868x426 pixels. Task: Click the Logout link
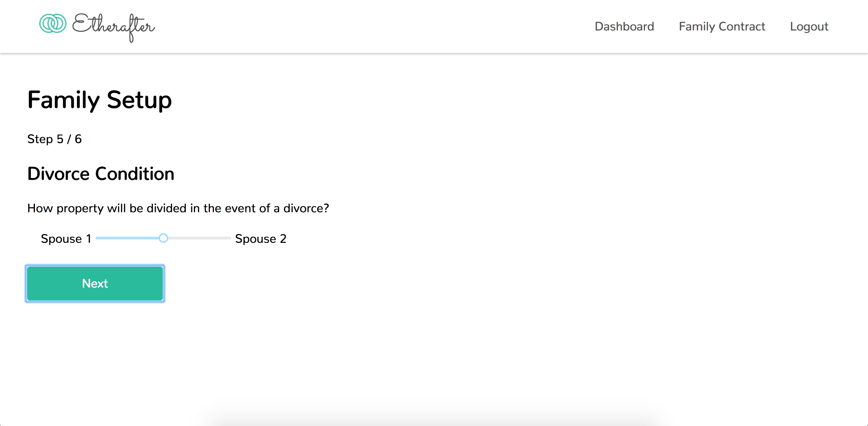809,26
